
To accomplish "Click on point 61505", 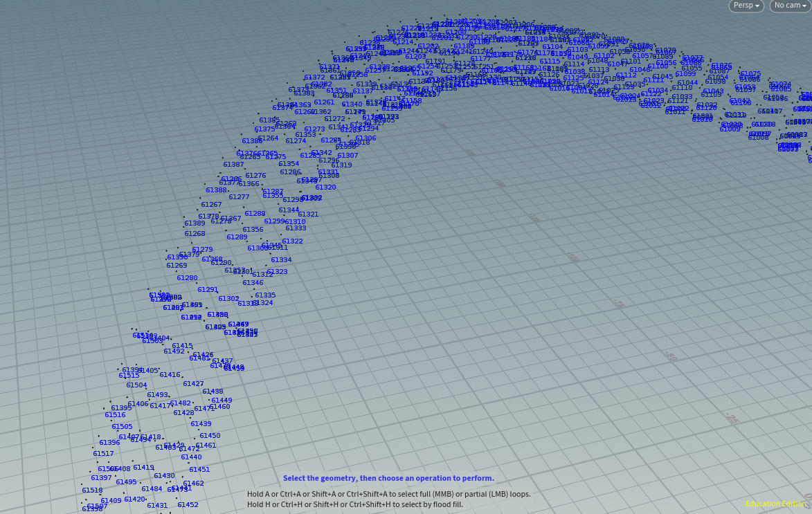I will [x=122, y=427].
